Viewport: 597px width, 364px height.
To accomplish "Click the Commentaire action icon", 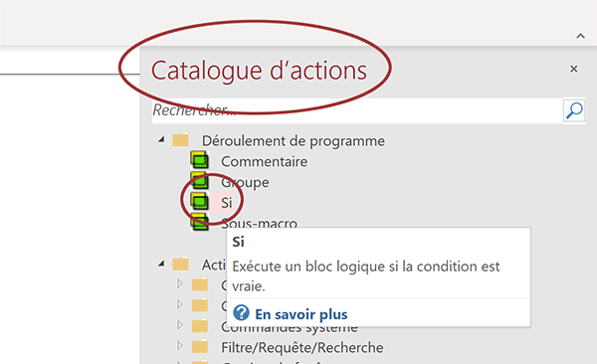I will (200, 160).
